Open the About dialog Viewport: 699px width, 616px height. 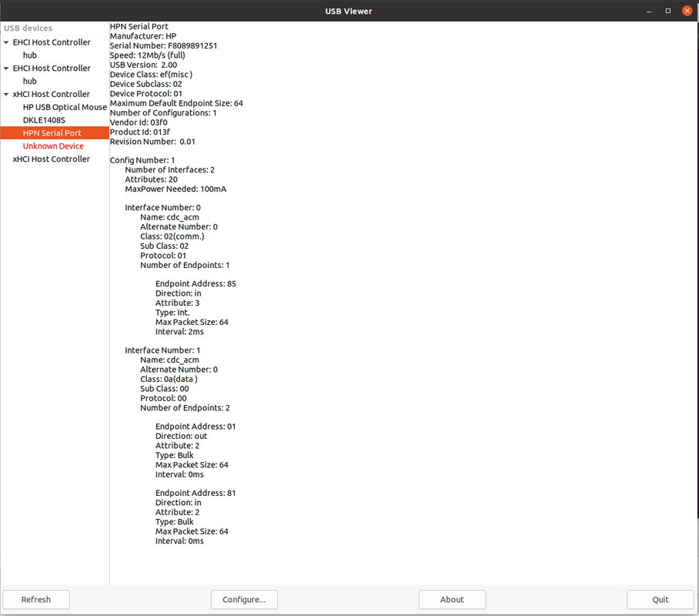point(452,600)
